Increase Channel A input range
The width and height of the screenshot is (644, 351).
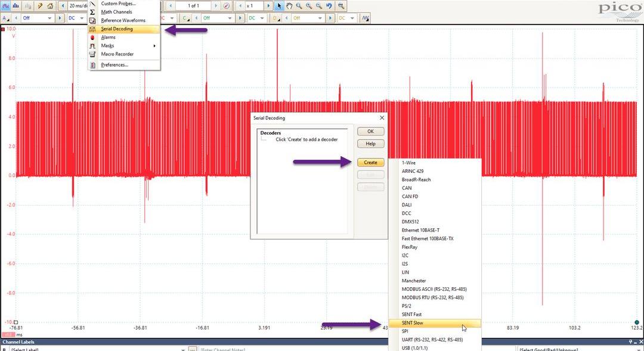(60, 18)
